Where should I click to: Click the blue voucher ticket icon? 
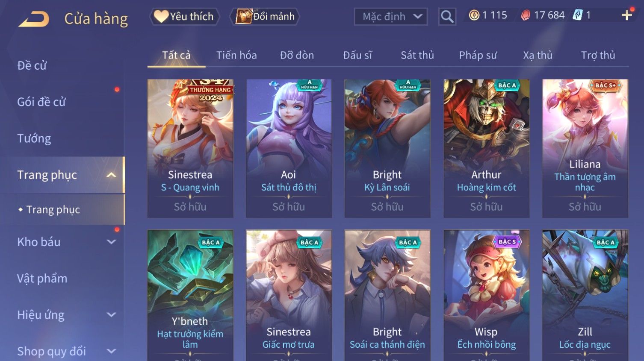578,15
